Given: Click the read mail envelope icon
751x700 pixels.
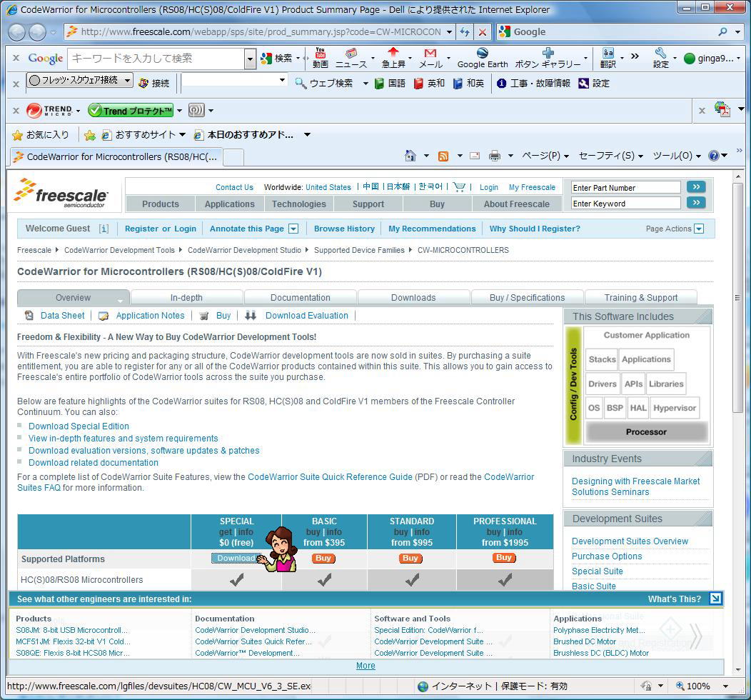Looking at the screenshot, I should (x=475, y=156).
